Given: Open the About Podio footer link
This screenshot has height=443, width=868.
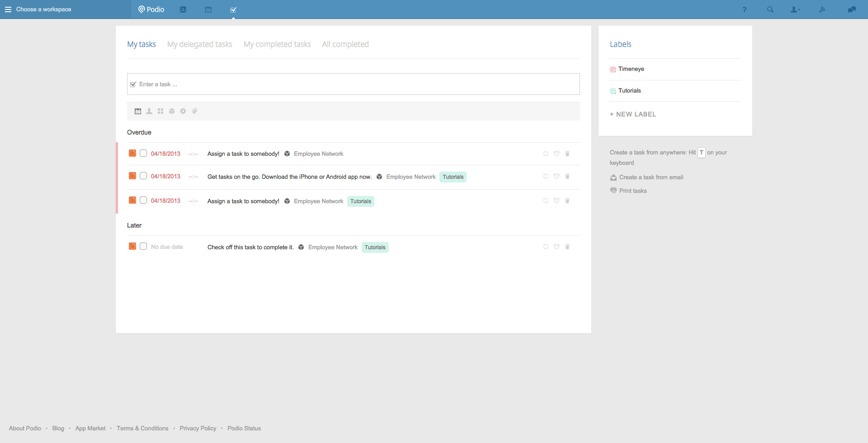Looking at the screenshot, I should click(25, 429).
